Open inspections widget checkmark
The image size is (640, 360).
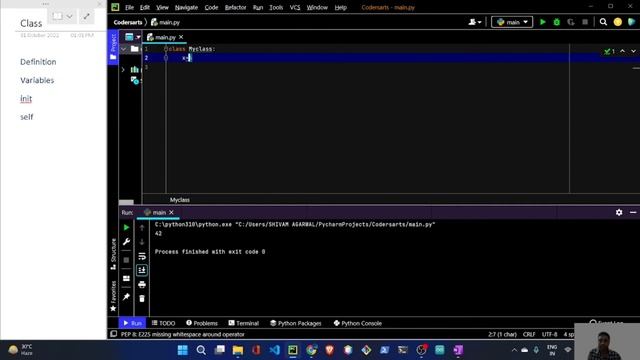point(609,51)
